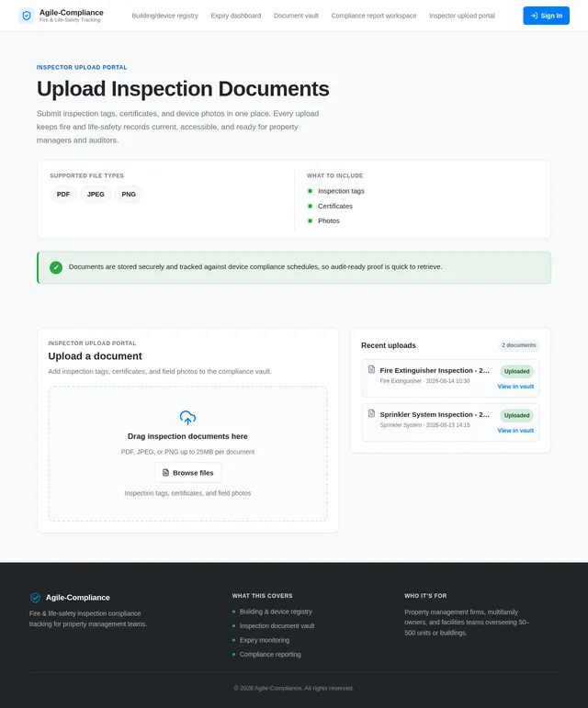The image size is (588, 708).
Task: Click the 'Inspection tags' bullet item
Action: coord(341,191)
